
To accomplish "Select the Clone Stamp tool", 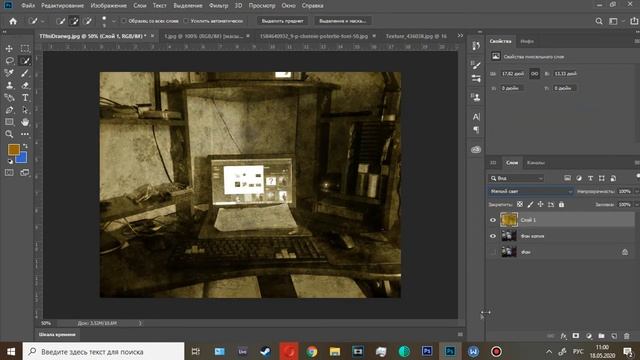I will click(9, 85).
